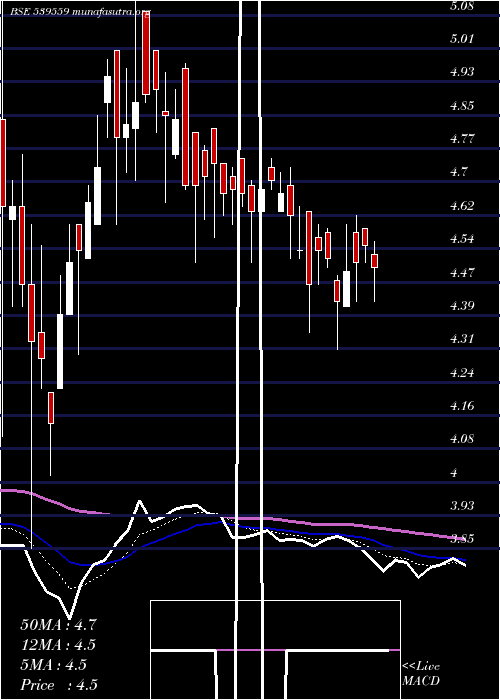Click the Price : 4.5 readout
The width and height of the screenshot is (500, 700).
click(59, 685)
